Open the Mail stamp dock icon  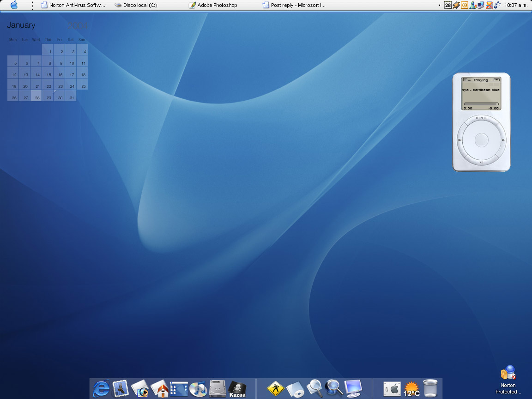click(x=120, y=388)
